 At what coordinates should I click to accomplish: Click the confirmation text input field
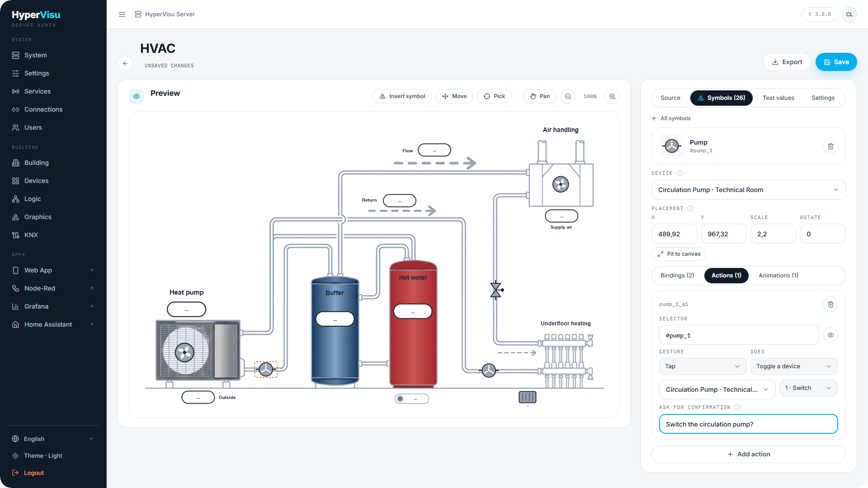[748, 424]
